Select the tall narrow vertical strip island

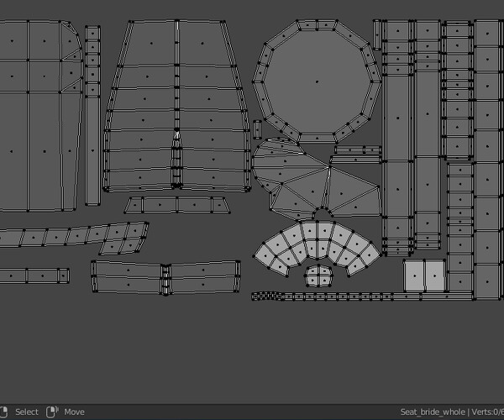[x=92, y=115]
